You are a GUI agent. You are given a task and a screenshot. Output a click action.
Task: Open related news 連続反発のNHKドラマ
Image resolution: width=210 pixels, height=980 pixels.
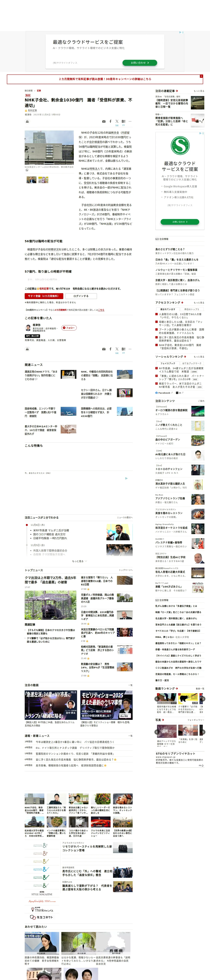(41, 375)
